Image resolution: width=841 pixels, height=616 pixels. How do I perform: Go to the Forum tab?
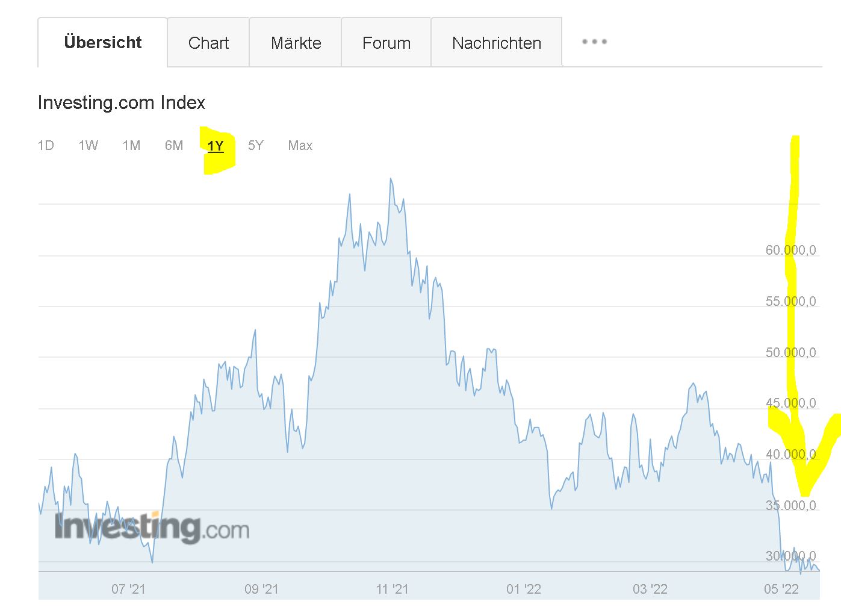(386, 43)
